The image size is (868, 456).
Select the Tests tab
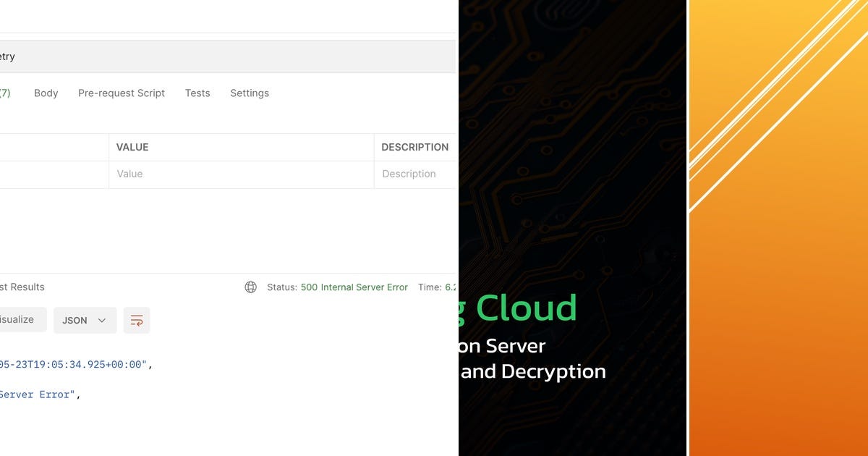[197, 93]
